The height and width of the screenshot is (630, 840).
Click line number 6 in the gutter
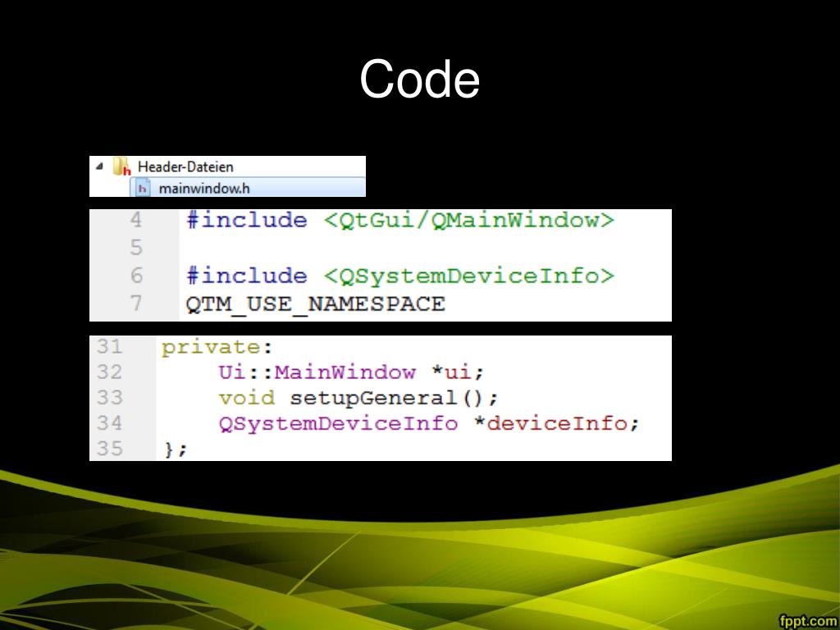coord(136,276)
